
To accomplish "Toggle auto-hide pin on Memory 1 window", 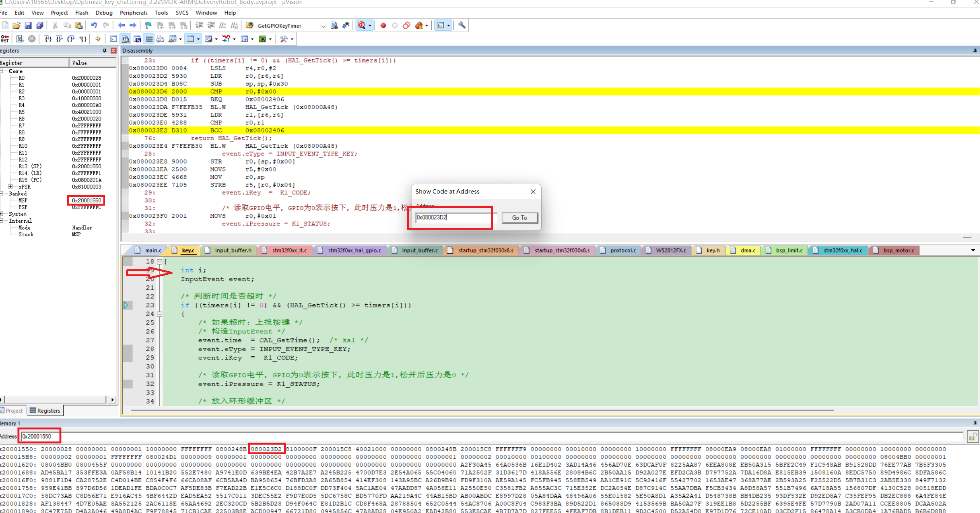I will [x=975, y=423].
